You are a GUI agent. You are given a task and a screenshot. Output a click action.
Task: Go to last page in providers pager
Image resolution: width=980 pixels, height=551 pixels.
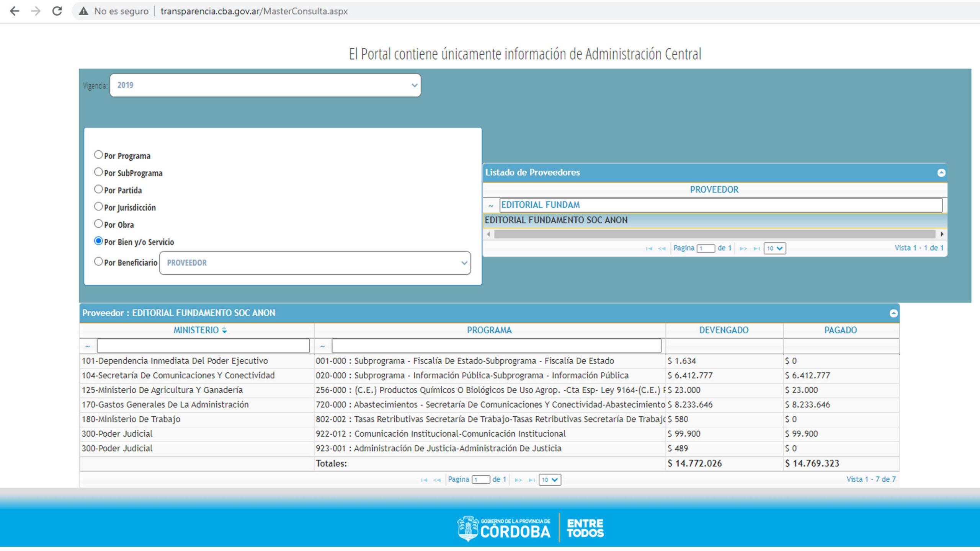tap(756, 248)
